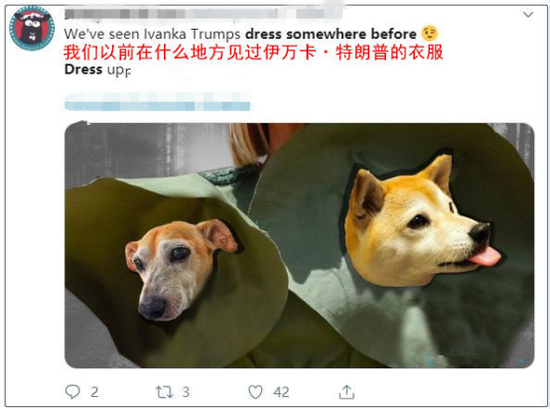Click the older brown dog's face in the image

[x=181, y=269]
